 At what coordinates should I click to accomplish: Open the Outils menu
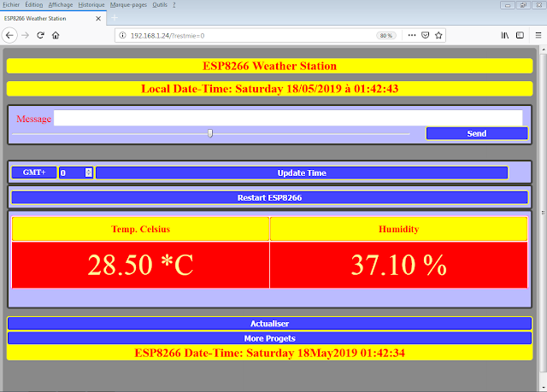pos(160,5)
